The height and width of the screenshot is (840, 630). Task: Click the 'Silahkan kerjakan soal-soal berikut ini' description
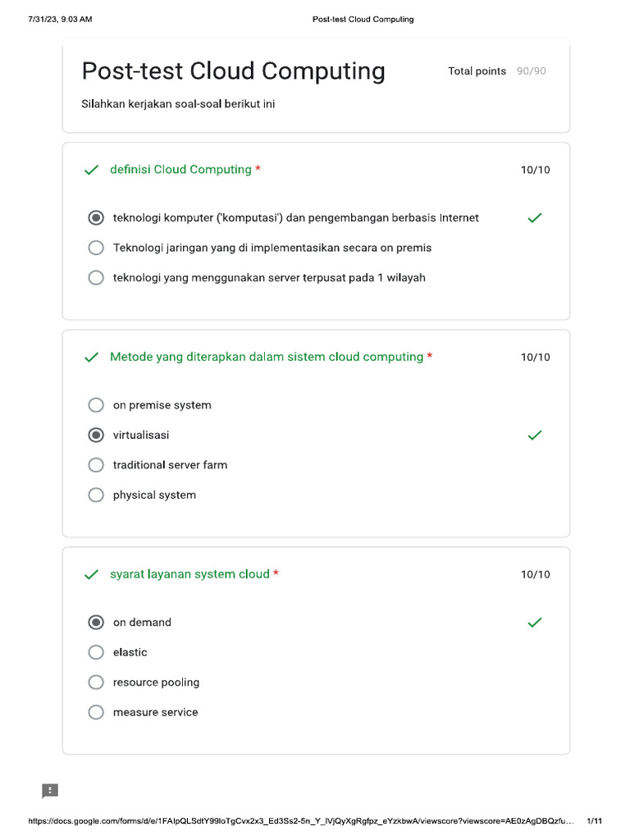tap(178, 104)
